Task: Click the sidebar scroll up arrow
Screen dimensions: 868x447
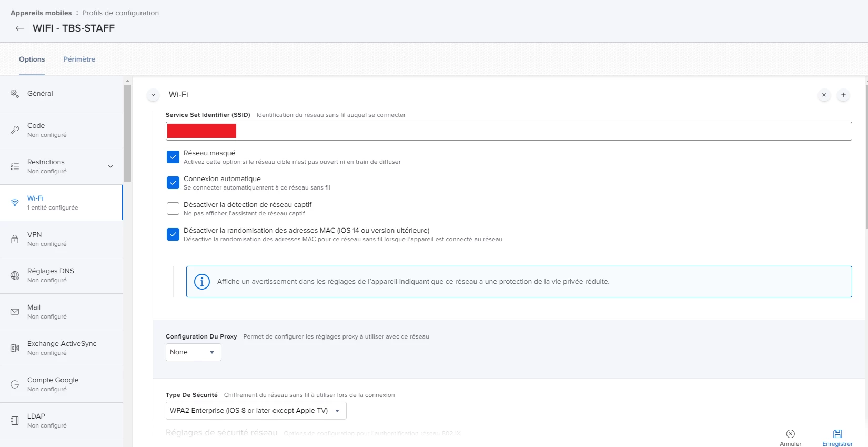Action: (127, 81)
